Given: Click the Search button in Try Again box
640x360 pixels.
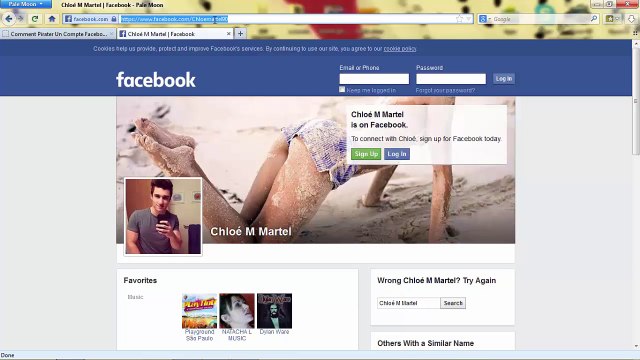Looking at the screenshot, I should pyautogui.click(x=453, y=303).
